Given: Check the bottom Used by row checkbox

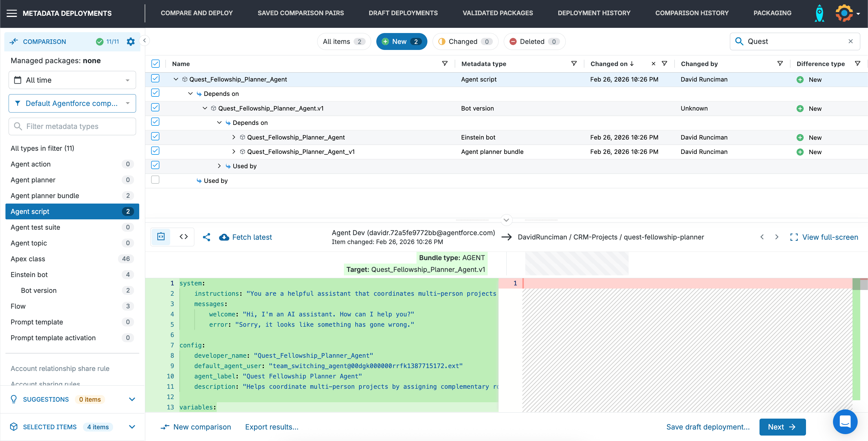Looking at the screenshot, I should (x=155, y=180).
